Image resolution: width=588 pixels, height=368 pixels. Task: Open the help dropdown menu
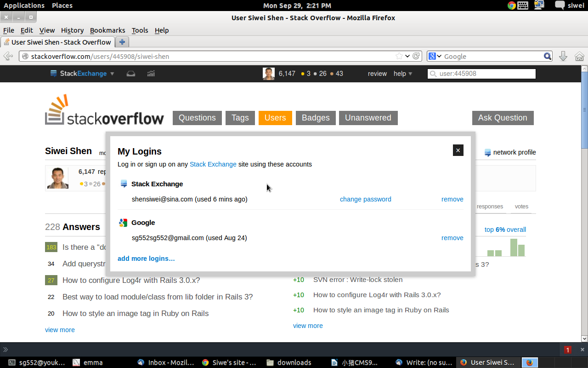coord(402,73)
